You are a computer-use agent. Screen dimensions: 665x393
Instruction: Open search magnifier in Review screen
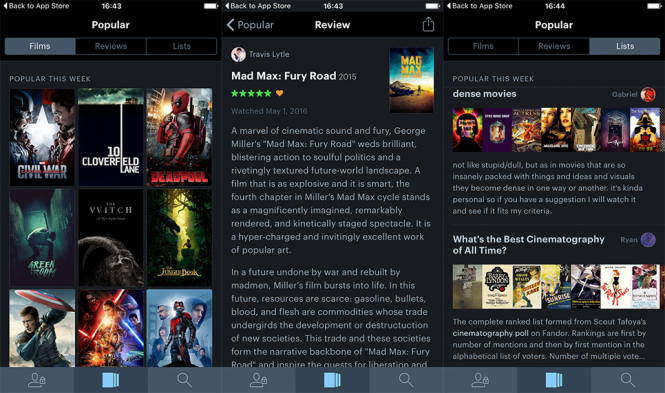pos(406,380)
